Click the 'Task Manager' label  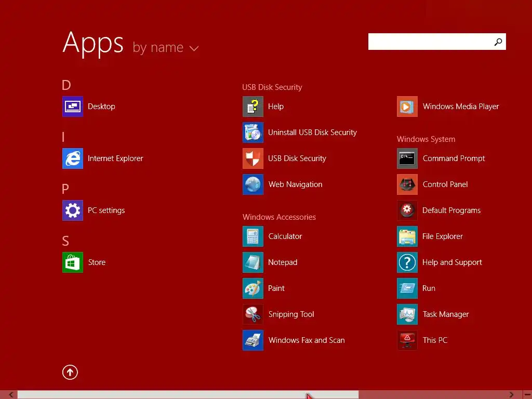coord(446,314)
